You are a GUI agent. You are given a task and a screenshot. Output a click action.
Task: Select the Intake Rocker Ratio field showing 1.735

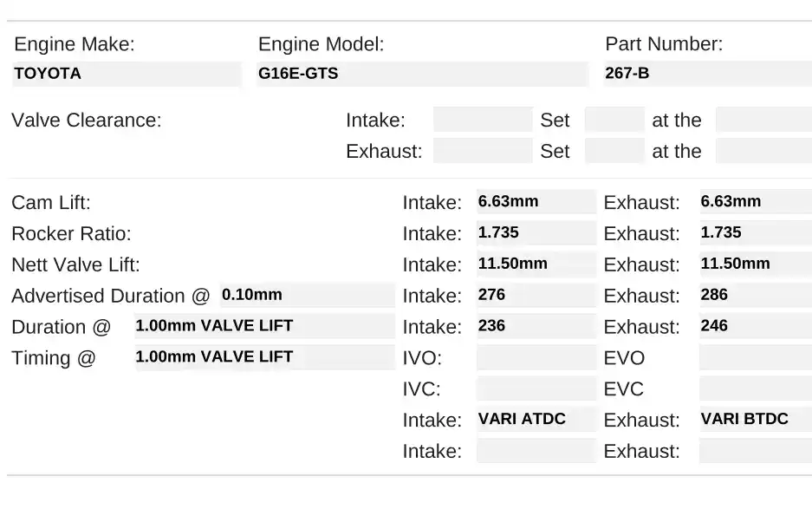tap(536, 232)
